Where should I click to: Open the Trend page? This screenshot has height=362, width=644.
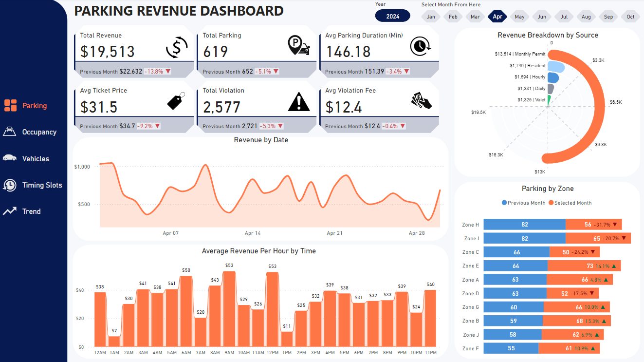pos(31,211)
